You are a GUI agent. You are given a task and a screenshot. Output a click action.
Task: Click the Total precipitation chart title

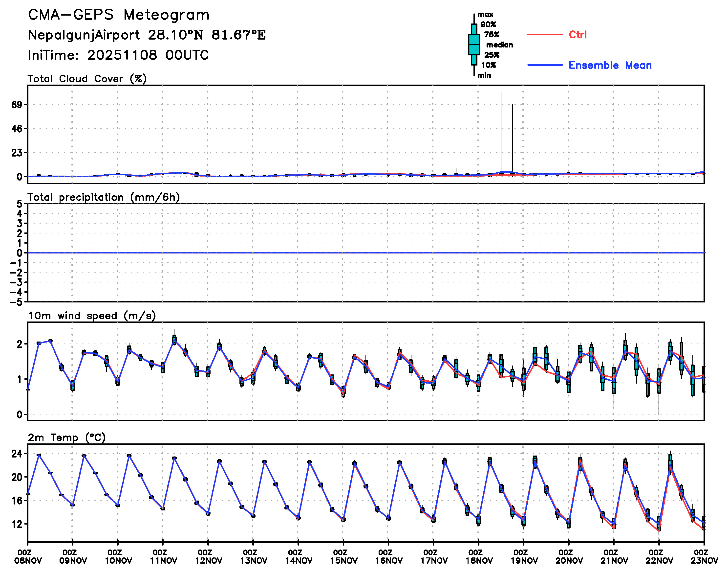point(104,197)
